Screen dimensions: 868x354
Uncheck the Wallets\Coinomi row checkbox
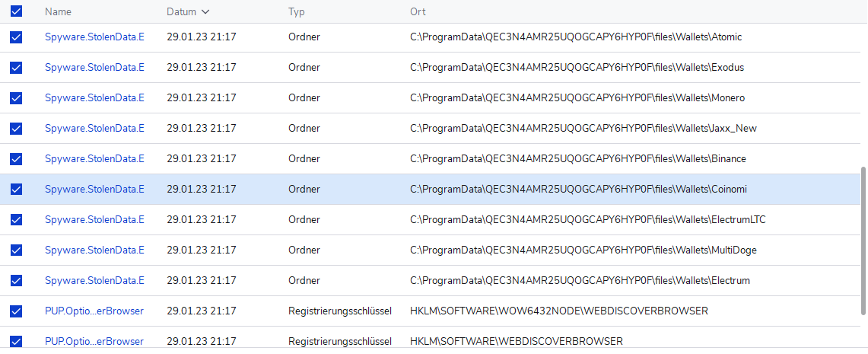pos(16,190)
